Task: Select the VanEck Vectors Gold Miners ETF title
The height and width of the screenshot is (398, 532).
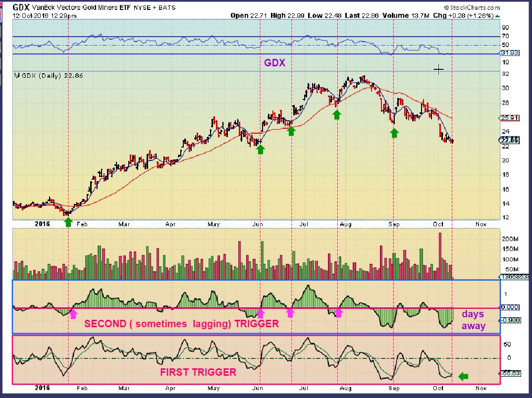Action: click(81, 7)
